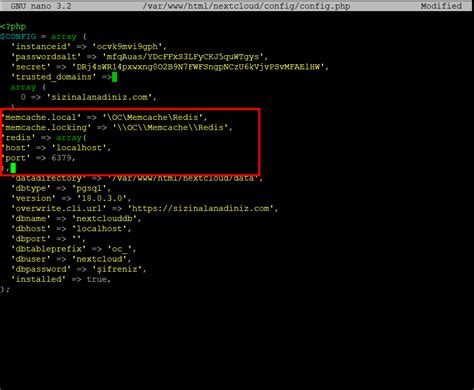Click the 'dbpassword' => 'şifreniz' line
The width and height of the screenshot is (474, 390).
(x=79, y=269)
